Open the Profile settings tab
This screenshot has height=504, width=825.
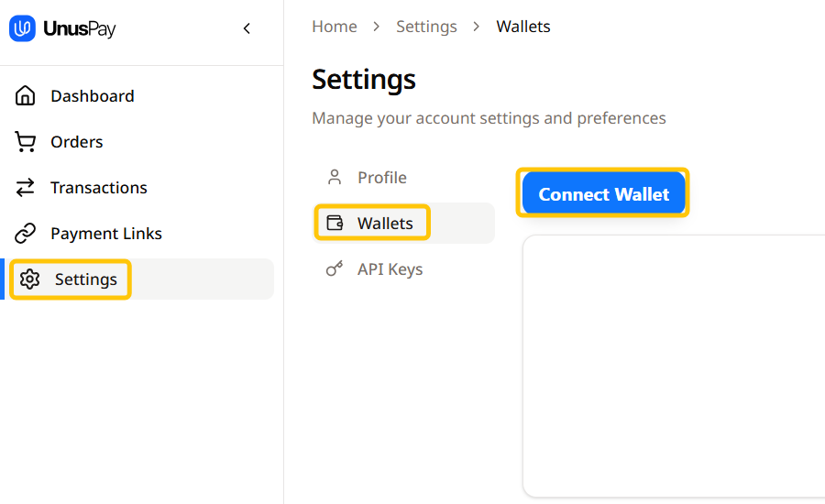pos(382,178)
